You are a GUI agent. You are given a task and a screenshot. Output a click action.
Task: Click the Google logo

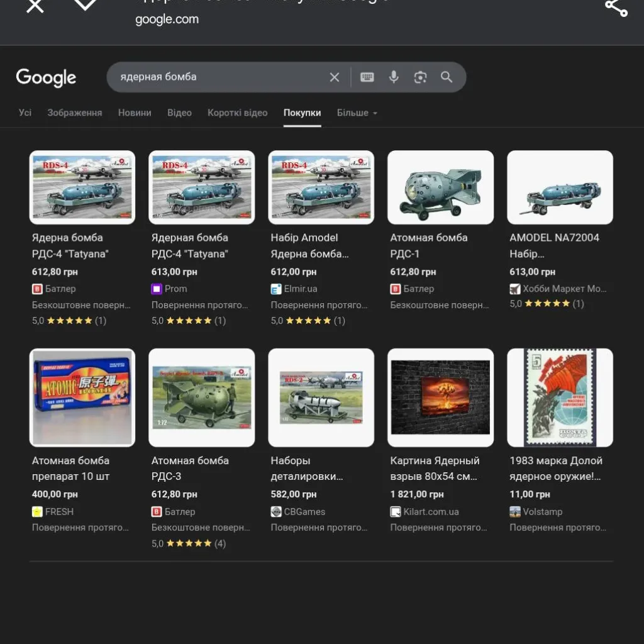[x=46, y=77]
